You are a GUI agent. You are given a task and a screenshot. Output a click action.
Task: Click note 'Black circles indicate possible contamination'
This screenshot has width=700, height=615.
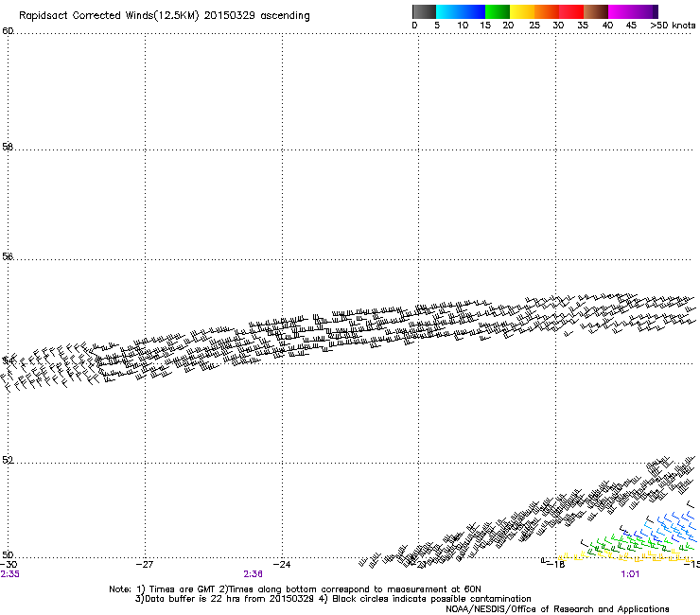click(x=431, y=599)
